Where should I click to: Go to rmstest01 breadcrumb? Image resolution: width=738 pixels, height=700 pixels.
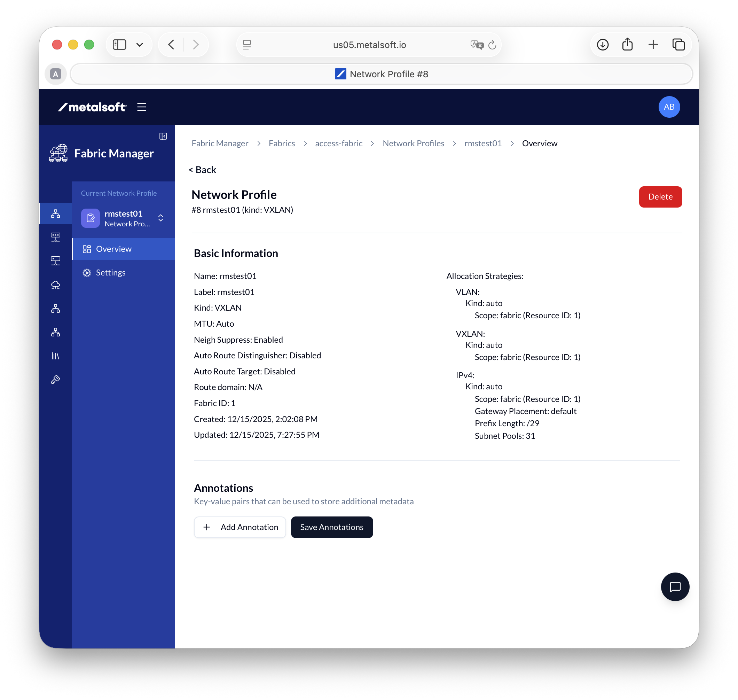pos(483,143)
